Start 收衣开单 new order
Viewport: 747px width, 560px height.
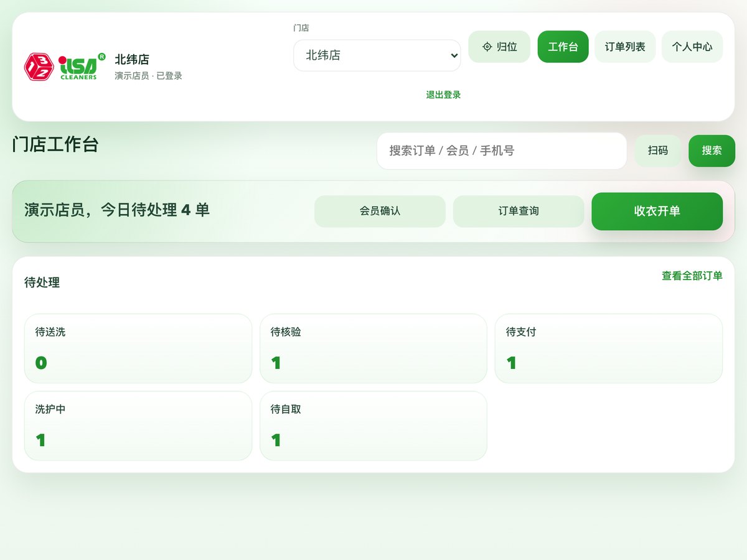[657, 211]
